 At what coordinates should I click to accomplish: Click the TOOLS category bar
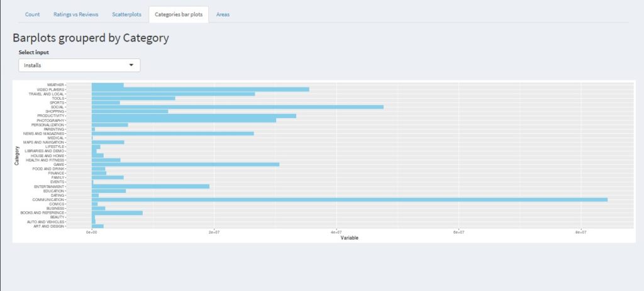(133, 98)
